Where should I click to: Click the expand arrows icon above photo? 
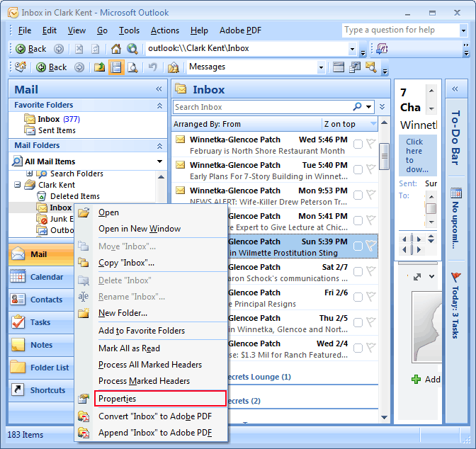[417, 277]
